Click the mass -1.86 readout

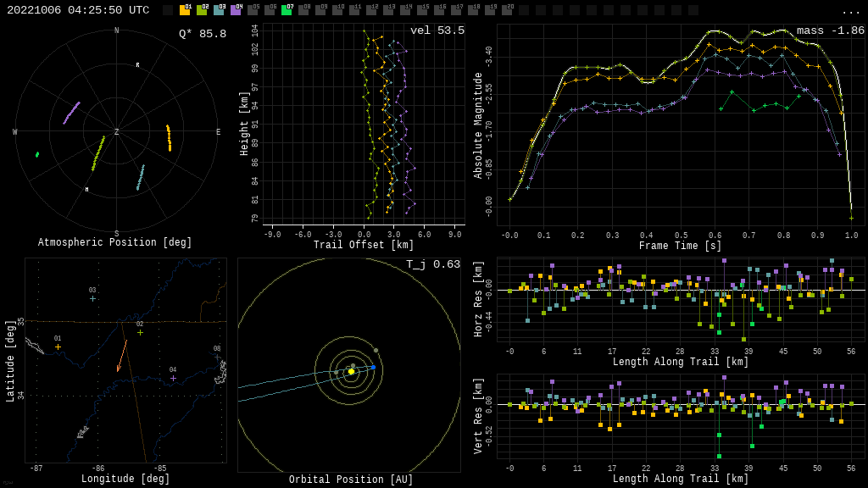[830, 30]
